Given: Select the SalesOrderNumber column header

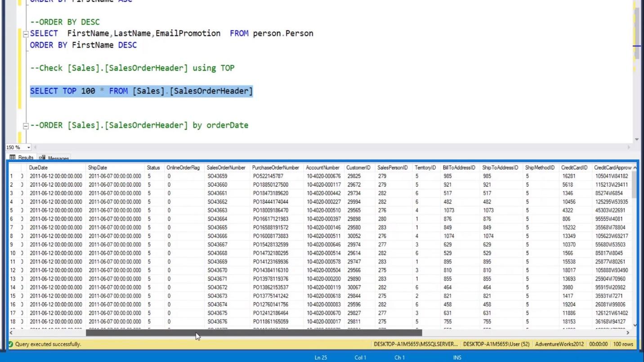Looking at the screenshot, I should click(x=227, y=167).
